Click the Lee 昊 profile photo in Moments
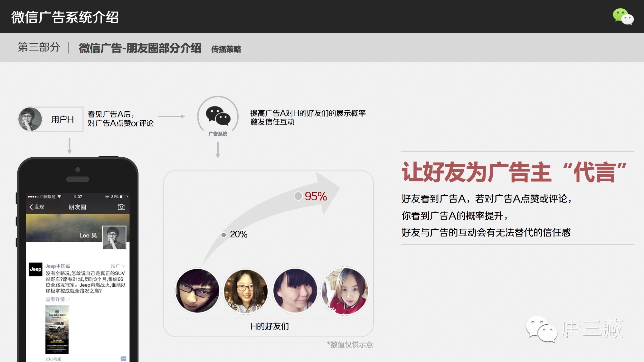 [x=114, y=237]
